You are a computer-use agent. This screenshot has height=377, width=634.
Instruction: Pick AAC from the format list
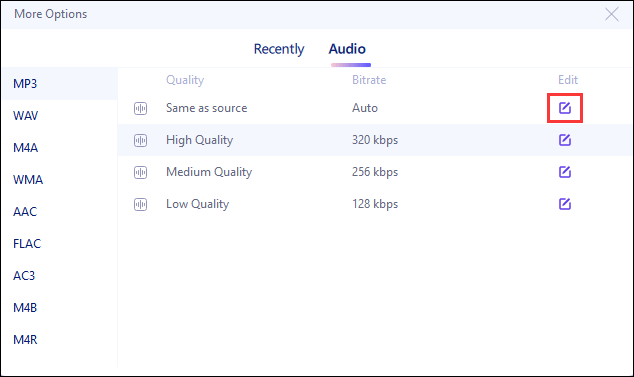pyautogui.click(x=59, y=212)
